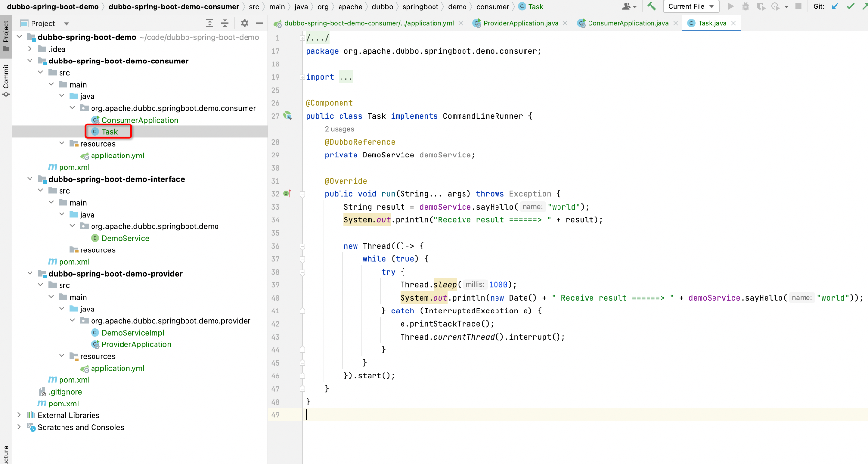Expand External Libraries node
Screen dimensions: 868x467
pyautogui.click(x=19, y=415)
